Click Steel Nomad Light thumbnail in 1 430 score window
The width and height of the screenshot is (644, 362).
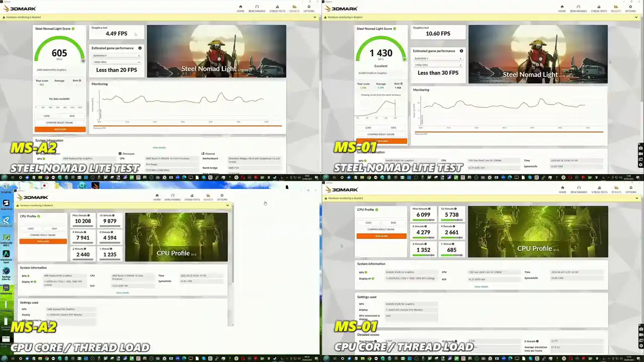coord(538,54)
